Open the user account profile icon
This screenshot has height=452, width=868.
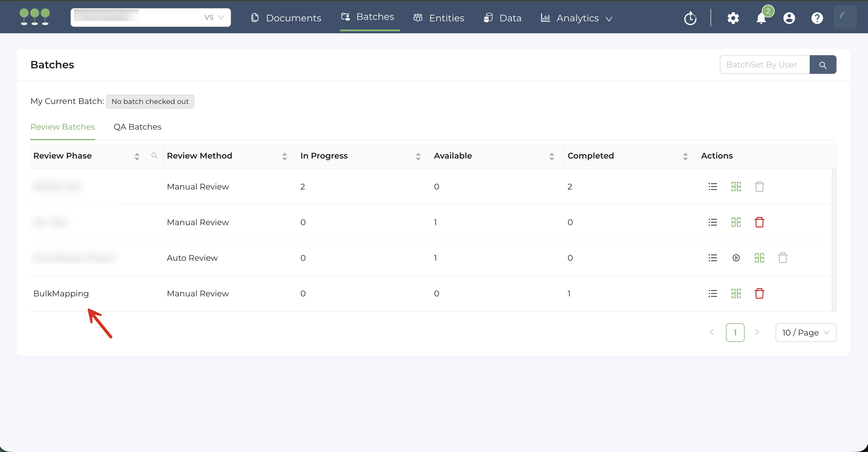(x=789, y=18)
